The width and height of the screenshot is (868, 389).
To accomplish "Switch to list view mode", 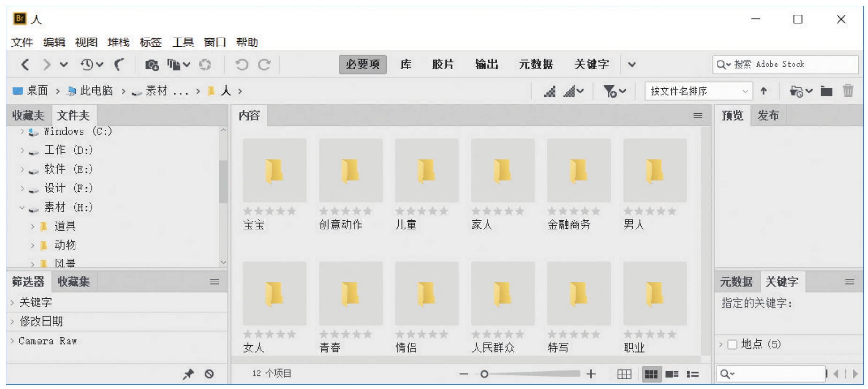I will click(693, 374).
